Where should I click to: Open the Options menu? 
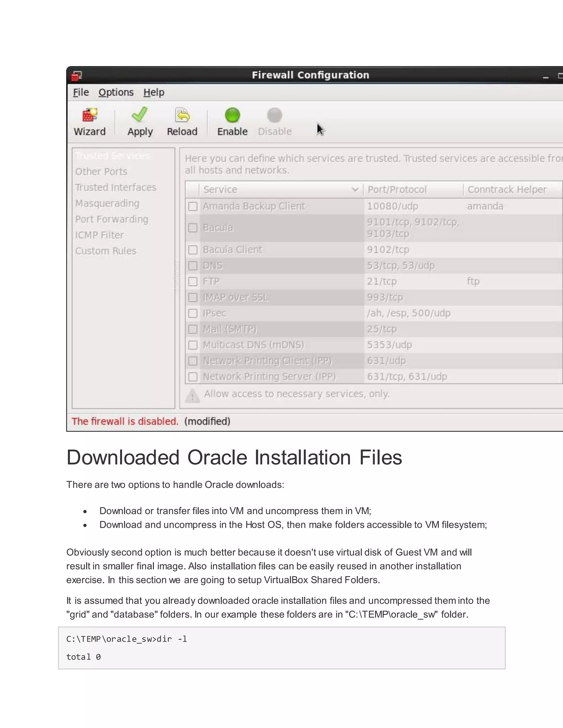[116, 92]
